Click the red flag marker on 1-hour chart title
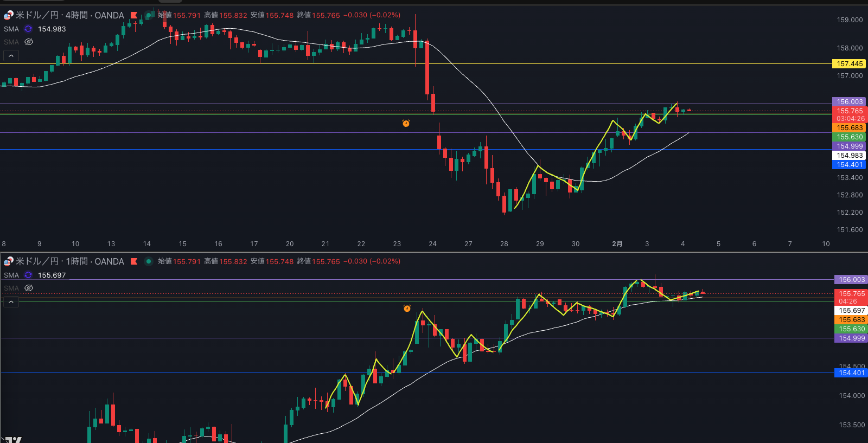Screen dimensions: 868x443 pyautogui.click(x=134, y=261)
